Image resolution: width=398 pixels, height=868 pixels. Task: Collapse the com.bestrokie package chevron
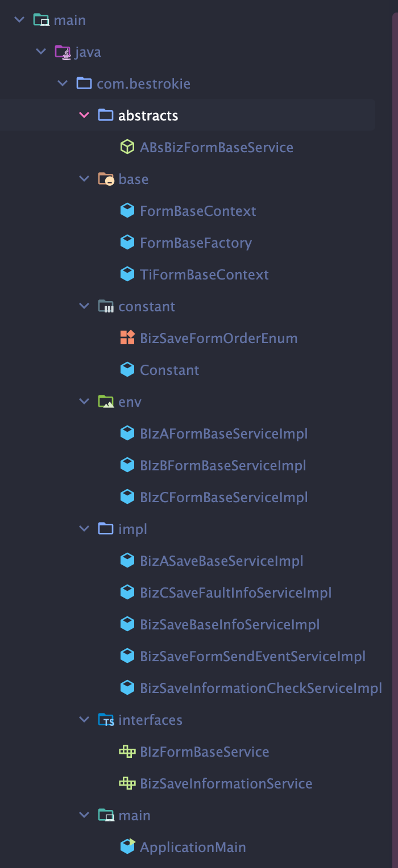tap(63, 84)
